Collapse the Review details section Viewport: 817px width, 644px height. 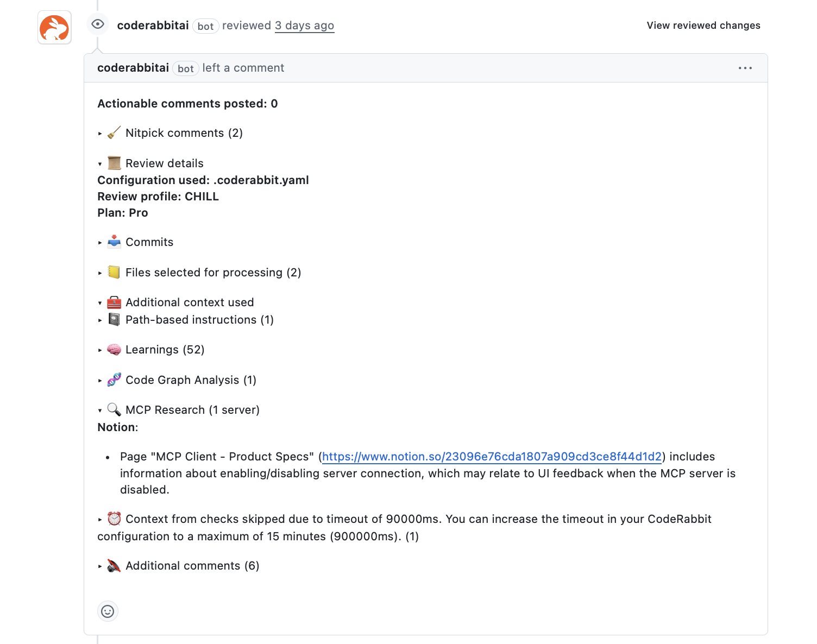[164, 163]
